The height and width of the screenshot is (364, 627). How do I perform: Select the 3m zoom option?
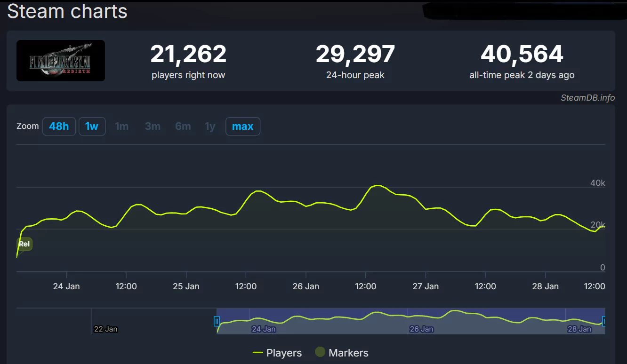coord(153,127)
